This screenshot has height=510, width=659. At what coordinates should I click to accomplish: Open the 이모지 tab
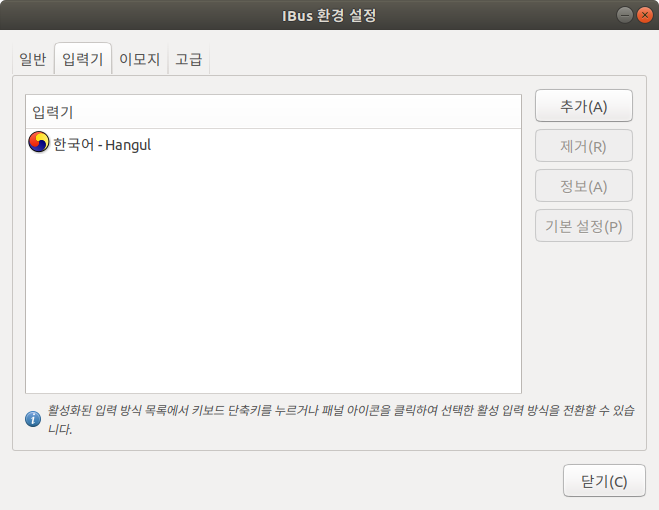[140, 59]
